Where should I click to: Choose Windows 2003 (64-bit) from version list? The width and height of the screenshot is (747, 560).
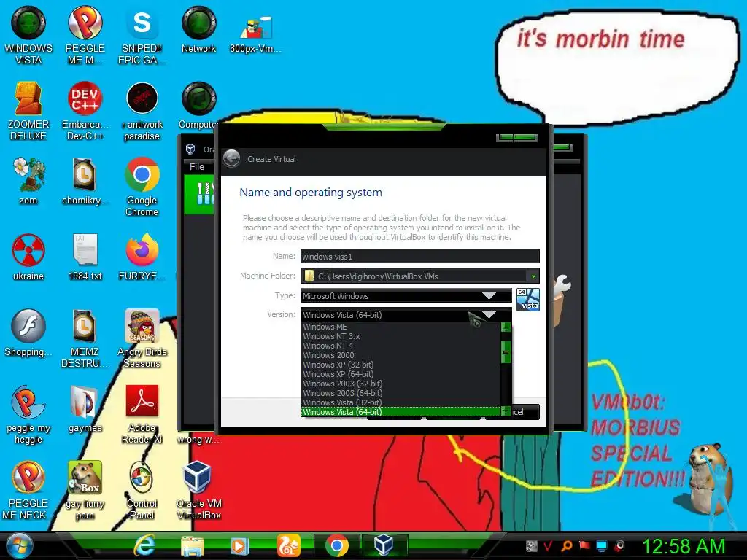400,393
